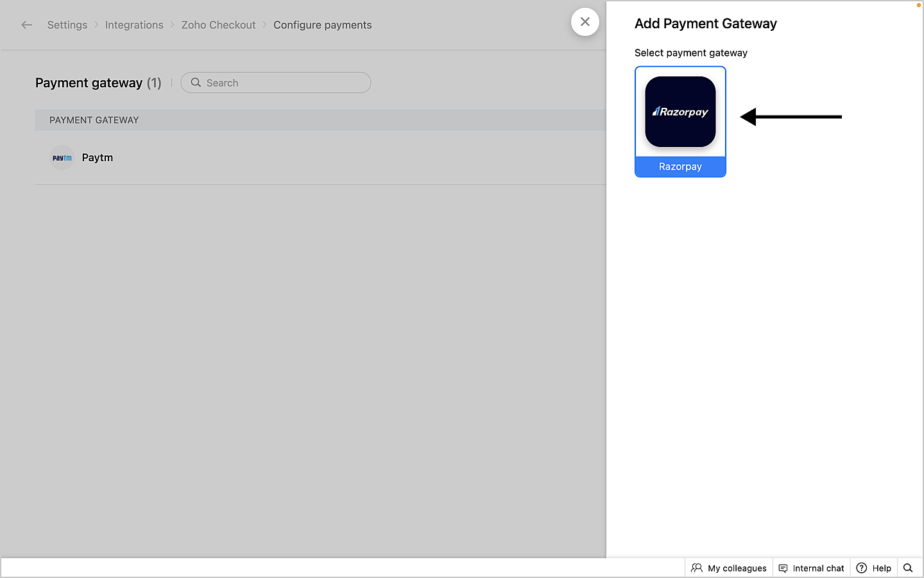The width and height of the screenshot is (924, 578).
Task: Go back using the left arrow icon
Action: pyautogui.click(x=26, y=25)
